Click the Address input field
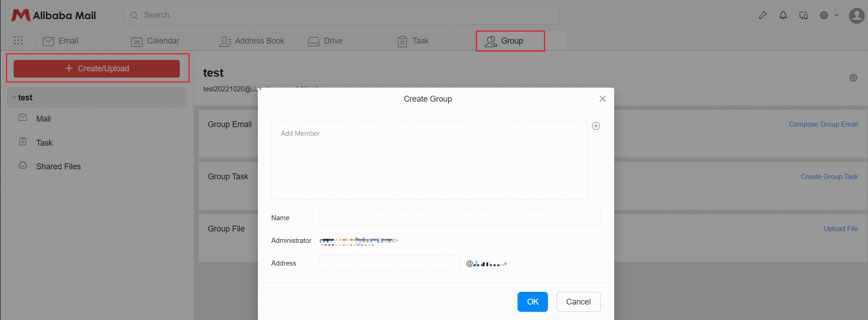Screen dimensions: 868x320 click(x=390, y=263)
